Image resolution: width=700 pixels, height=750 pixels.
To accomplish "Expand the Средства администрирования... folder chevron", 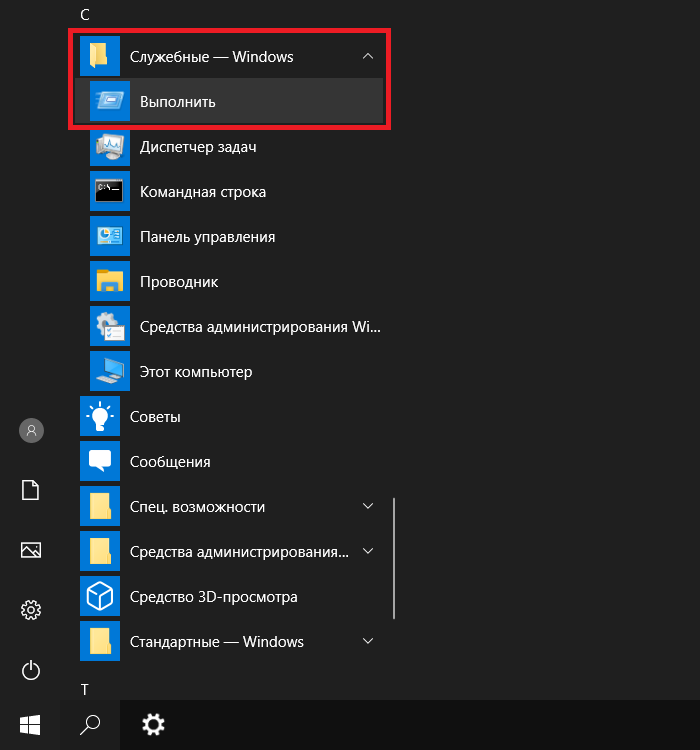I will (367, 551).
